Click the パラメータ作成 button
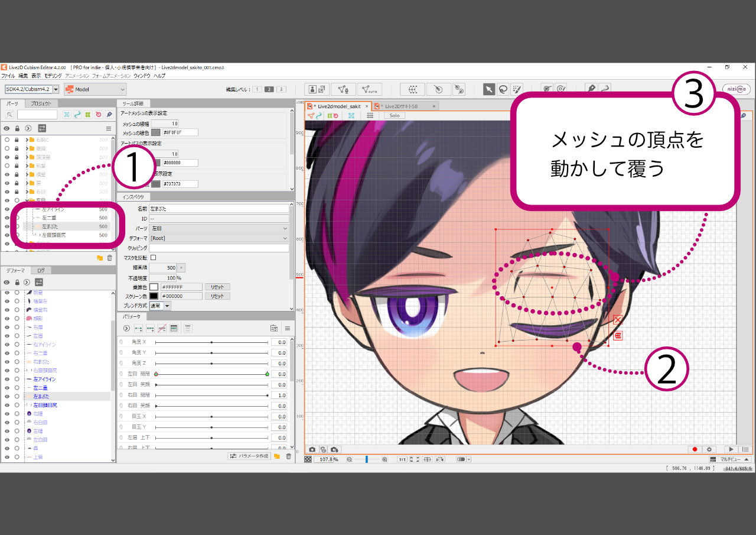Image resolution: width=756 pixels, height=535 pixels. coord(249,456)
